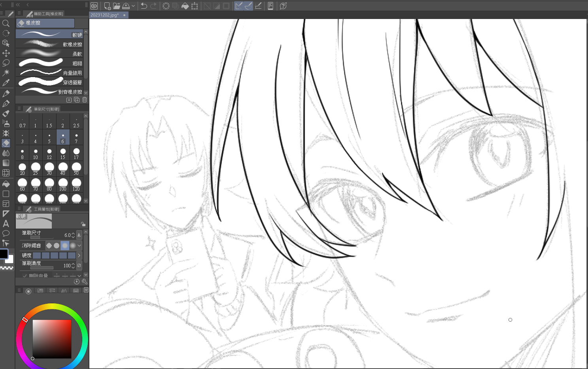Screen dimensions: 588x369
Task: Toggle Snap to Grid
Action: coord(258,6)
